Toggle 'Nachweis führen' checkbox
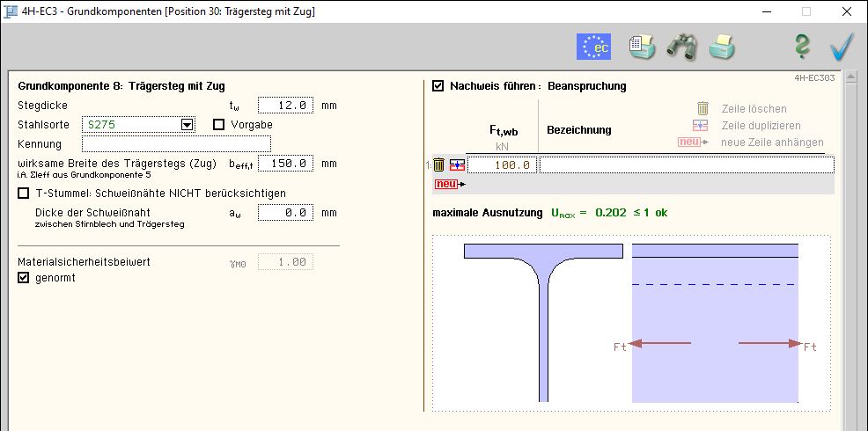Screen dimensions: 868x431 (x=438, y=86)
